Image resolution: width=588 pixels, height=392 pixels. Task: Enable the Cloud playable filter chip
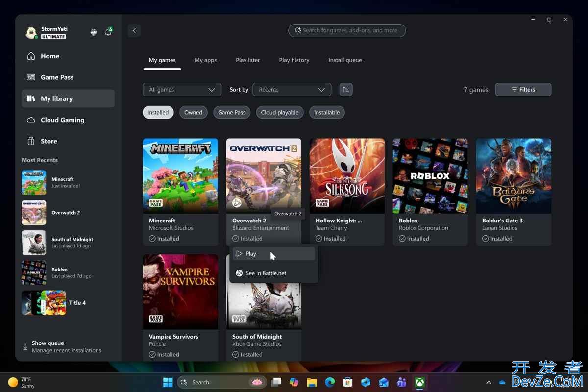coord(280,113)
